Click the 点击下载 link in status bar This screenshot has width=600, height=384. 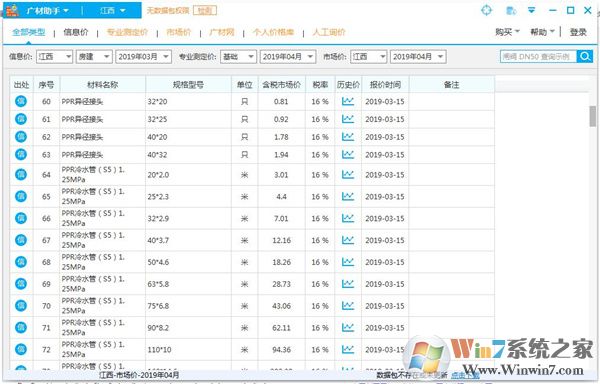click(465, 375)
